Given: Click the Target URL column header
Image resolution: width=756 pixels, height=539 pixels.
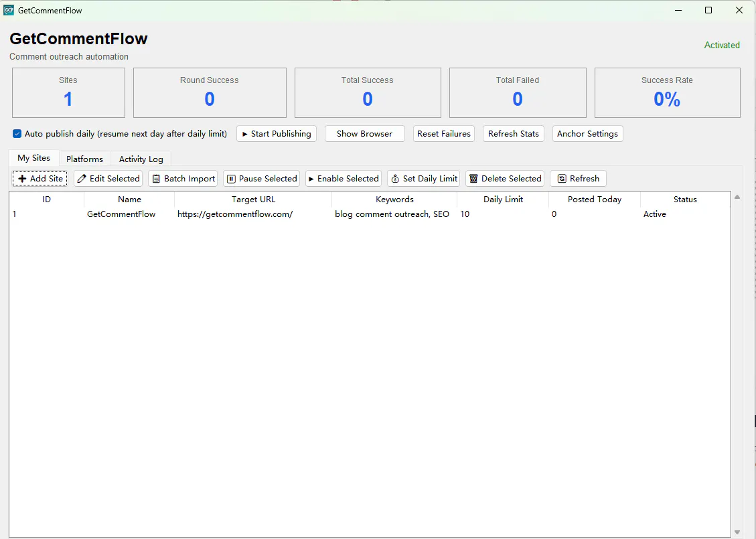Looking at the screenshot, I should pos(253,199).
